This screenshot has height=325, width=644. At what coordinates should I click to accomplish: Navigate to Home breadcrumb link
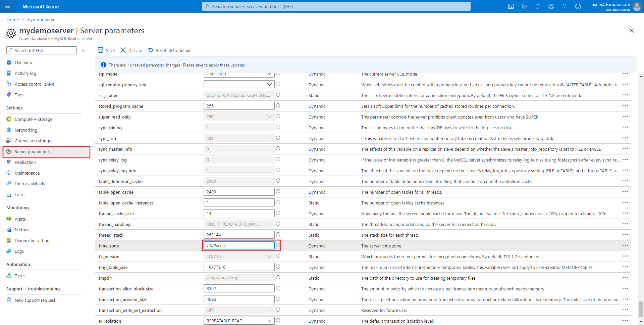pos(13,19)
